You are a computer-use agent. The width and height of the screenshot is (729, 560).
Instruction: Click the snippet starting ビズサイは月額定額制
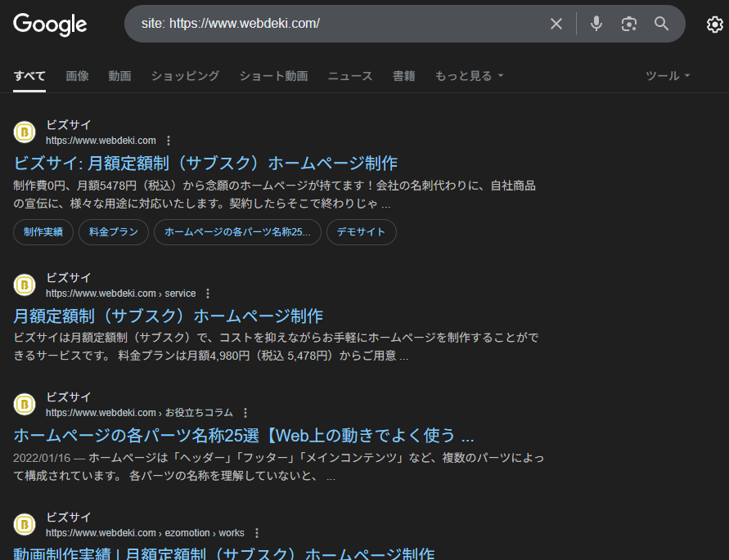coord(276,347)
